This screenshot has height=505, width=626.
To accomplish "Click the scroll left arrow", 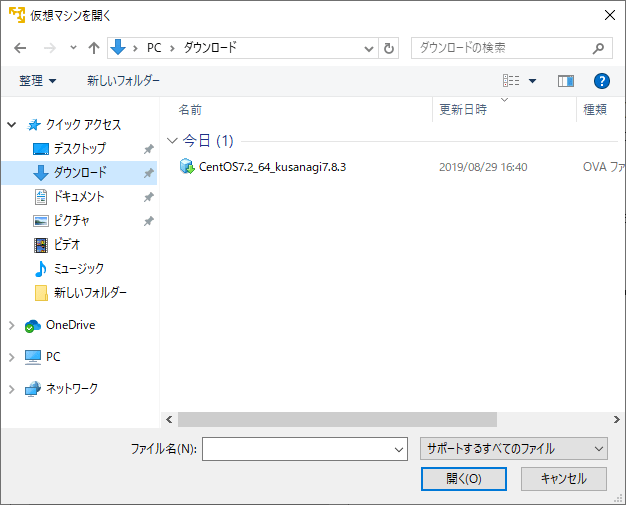I will point(169,420).
